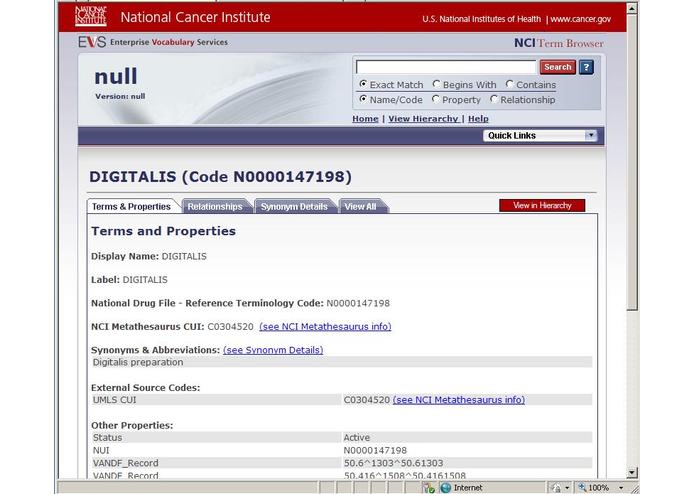
Task: Select the Exact Match radio button
Action: coord(363,84)
